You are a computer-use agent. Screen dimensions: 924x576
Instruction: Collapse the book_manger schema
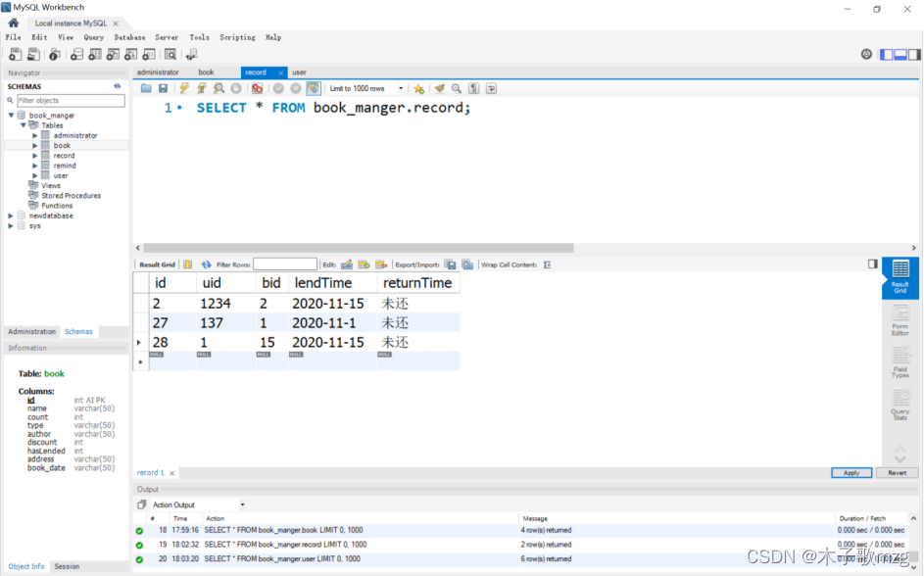(x=11, y=116)
